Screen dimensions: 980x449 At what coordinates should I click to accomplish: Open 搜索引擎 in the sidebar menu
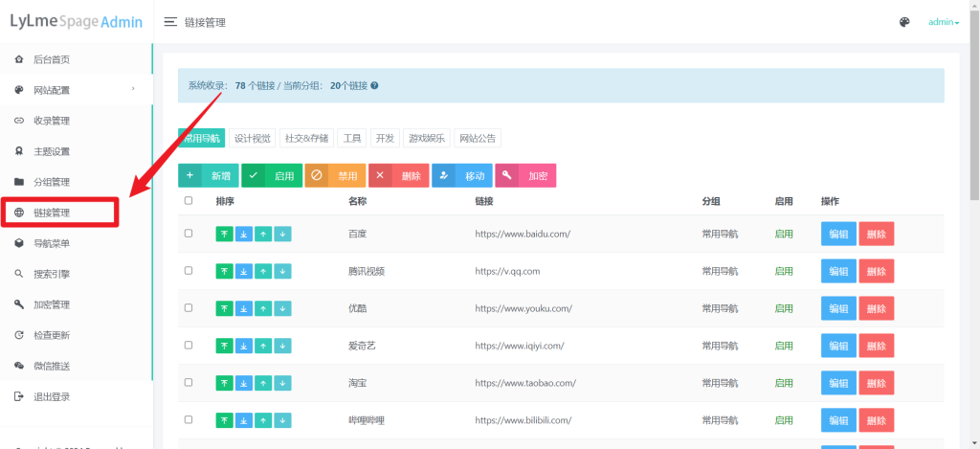(52, 274)
